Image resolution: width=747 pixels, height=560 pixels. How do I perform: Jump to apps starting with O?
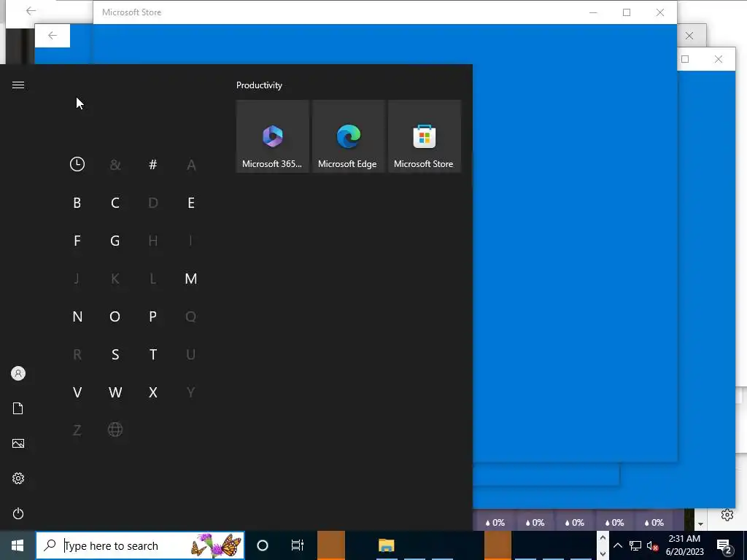115,316
